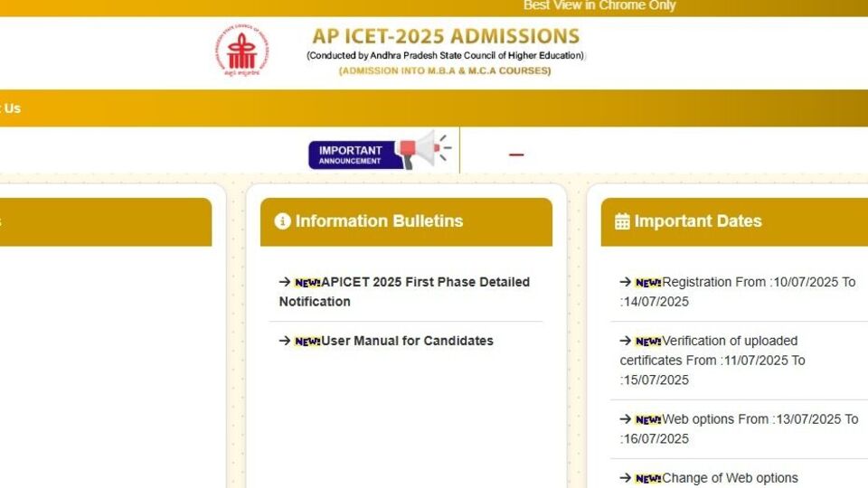Click the NEW badge beside User Manual
This screenshot has height=488, width=868.
tap(307, 341)
